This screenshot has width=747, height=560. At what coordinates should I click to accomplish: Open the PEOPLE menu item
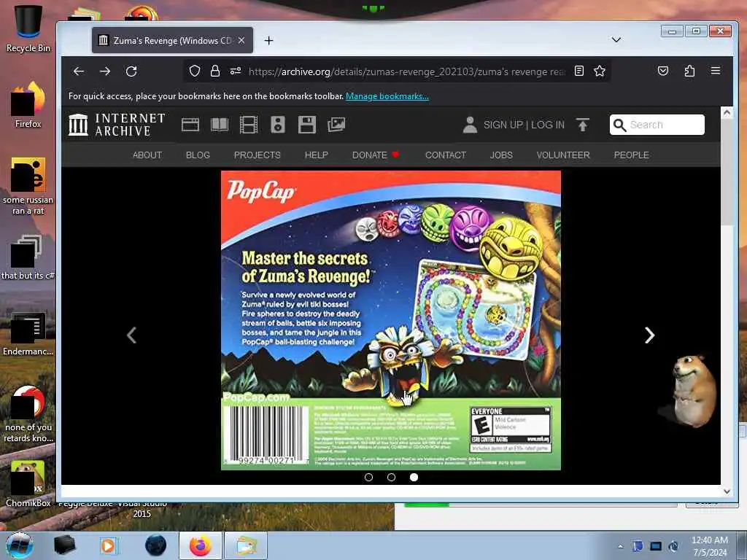click(631, 155)
